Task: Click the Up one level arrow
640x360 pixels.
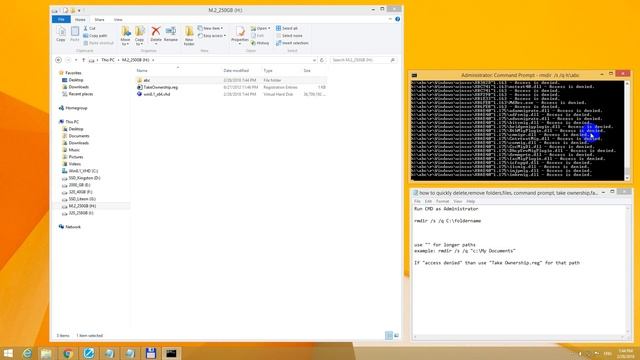Action: [83, 60]
